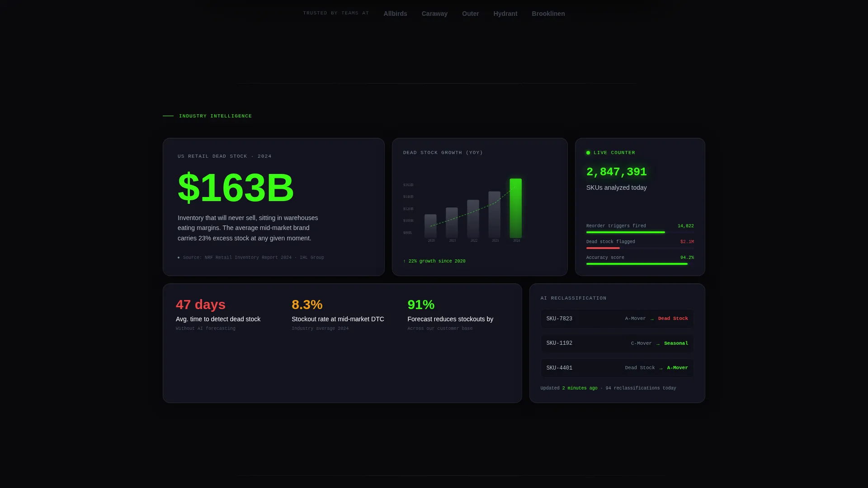The height and width of the screenshot is (488, 868).
Task: Click the 2020 bar in the chart
Action: pyautogui.click(x=430, y=226)
